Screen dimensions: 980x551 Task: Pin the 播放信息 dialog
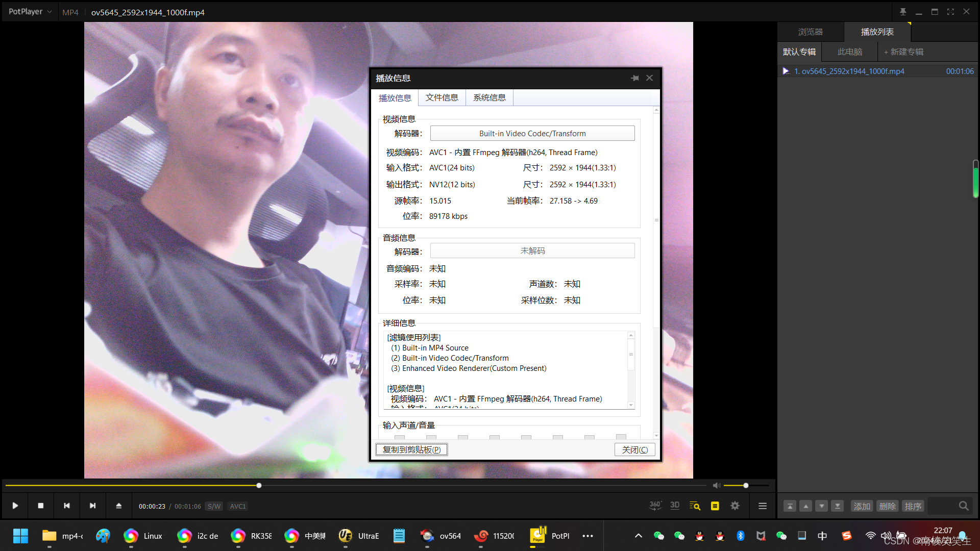point(634,78)
